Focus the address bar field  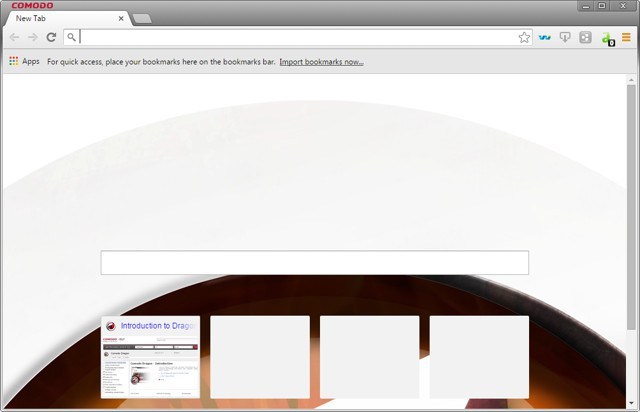tap(298, 37)
